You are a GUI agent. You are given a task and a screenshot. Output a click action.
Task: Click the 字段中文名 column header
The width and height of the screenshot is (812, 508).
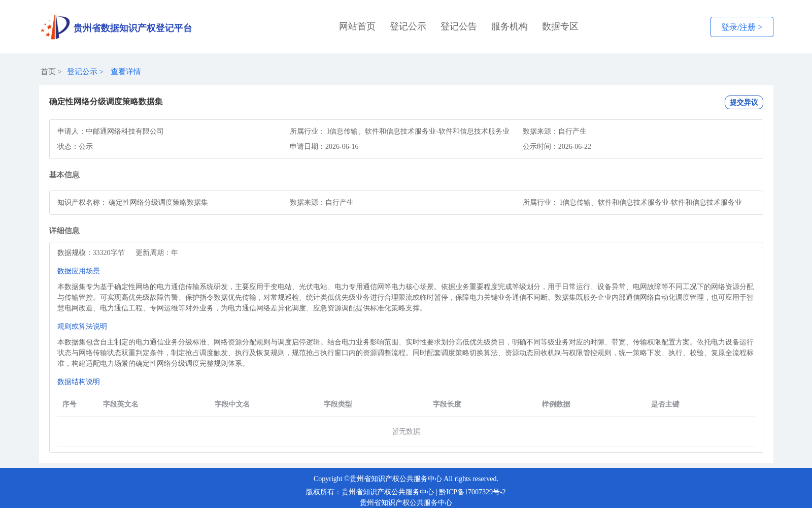pyautogui.click(x=232, y=404)
